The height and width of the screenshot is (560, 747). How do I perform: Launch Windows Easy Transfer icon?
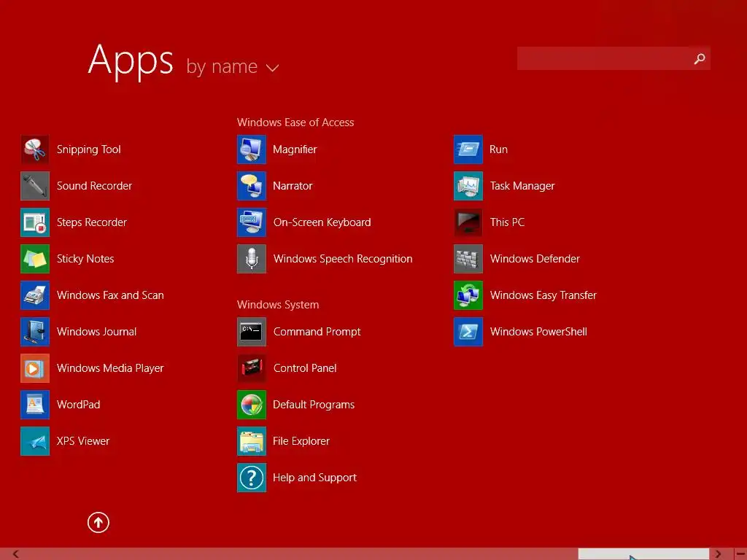point(468,295)
